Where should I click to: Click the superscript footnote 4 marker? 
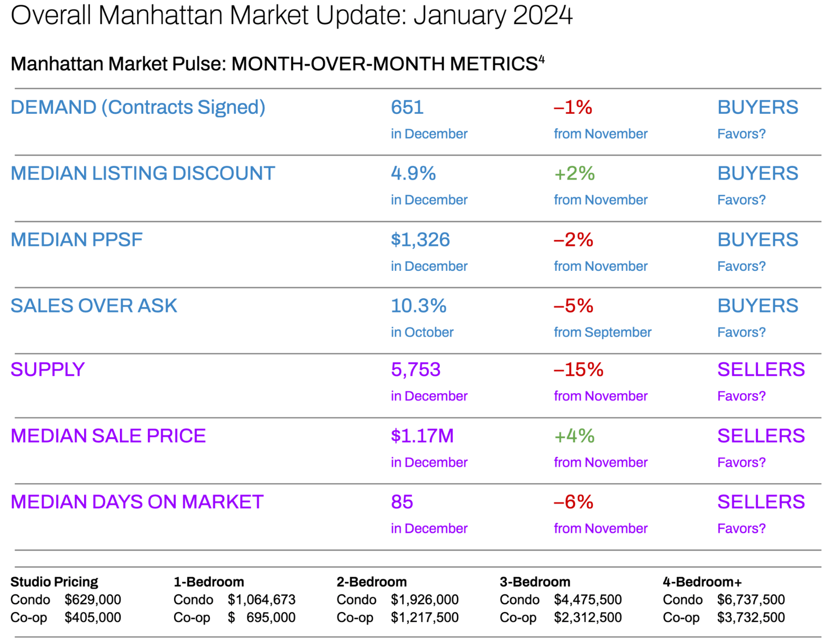coord(541,59)
